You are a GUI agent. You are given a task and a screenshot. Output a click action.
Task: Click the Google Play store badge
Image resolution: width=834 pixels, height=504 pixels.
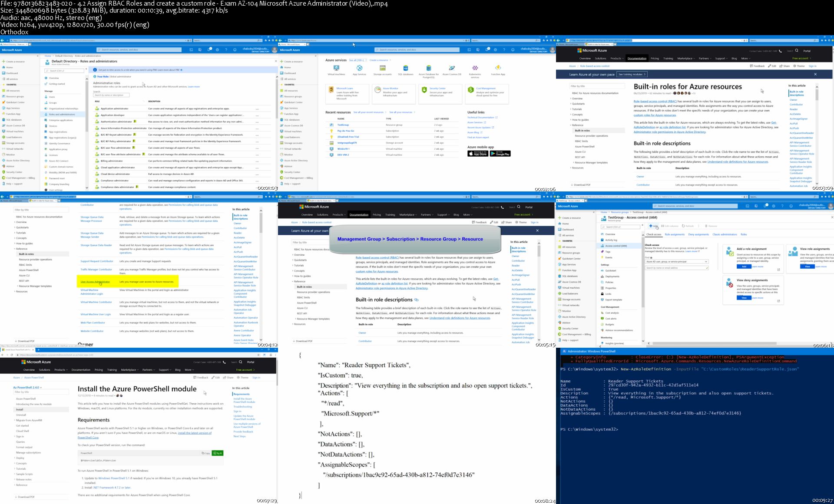coord(500,154)
